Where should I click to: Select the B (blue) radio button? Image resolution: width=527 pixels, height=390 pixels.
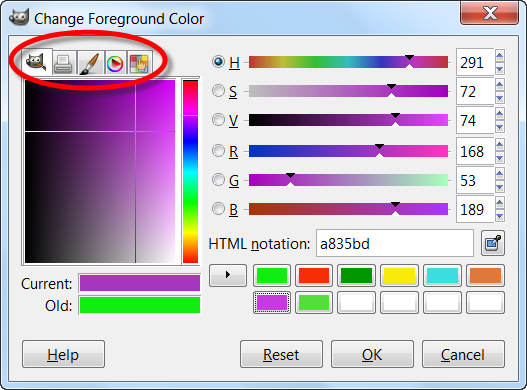pos(218,209)
